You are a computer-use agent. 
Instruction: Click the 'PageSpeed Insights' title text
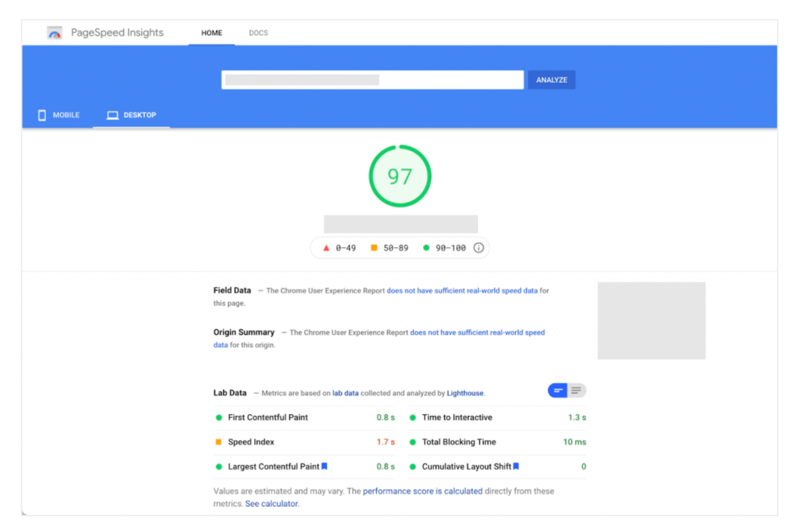[117, 32]
